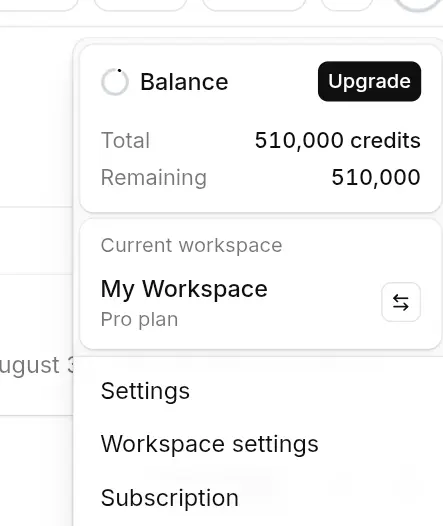
Task: Open the Settings menu item
Action: pos(145,391)
